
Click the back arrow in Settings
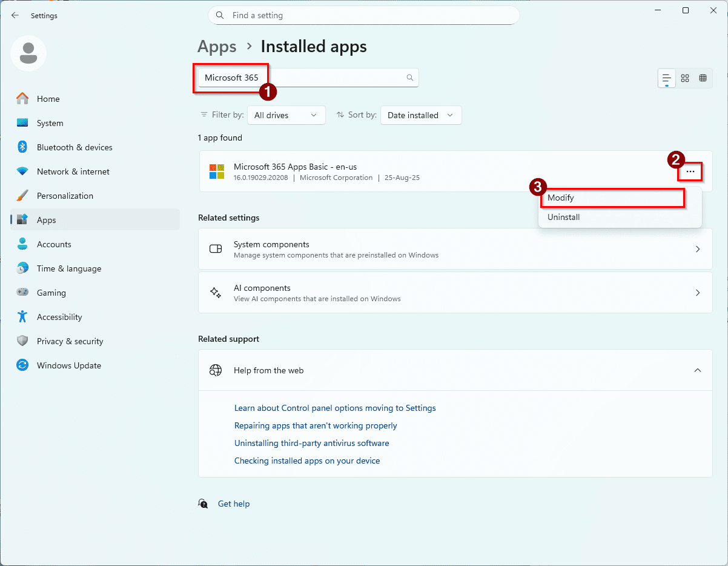15,16
